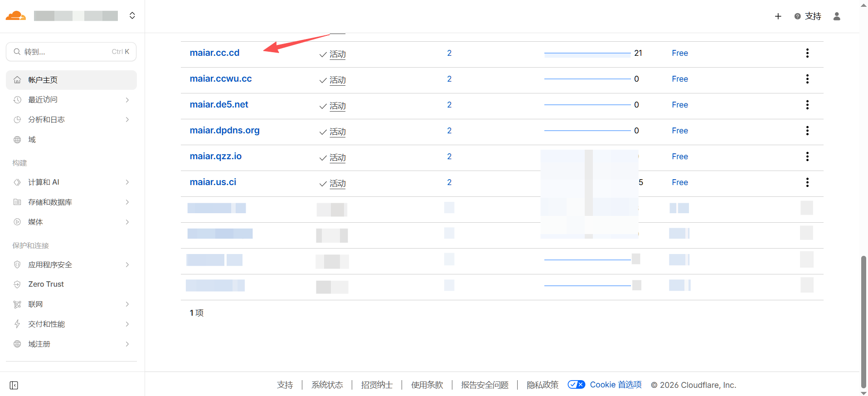
Task: Click the 转到... search field
Action: [x=71, y=52]
